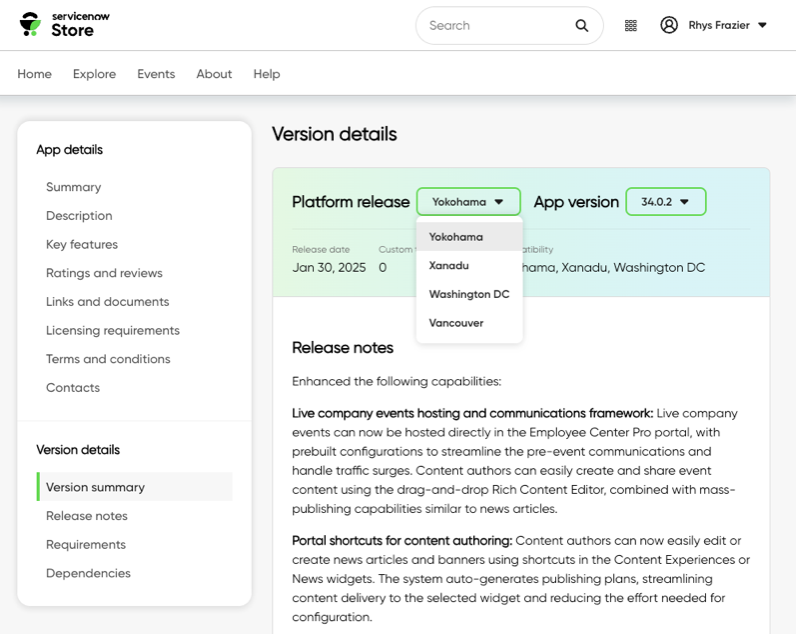Open Requirements in sidebar

click(x=86, y=545)
